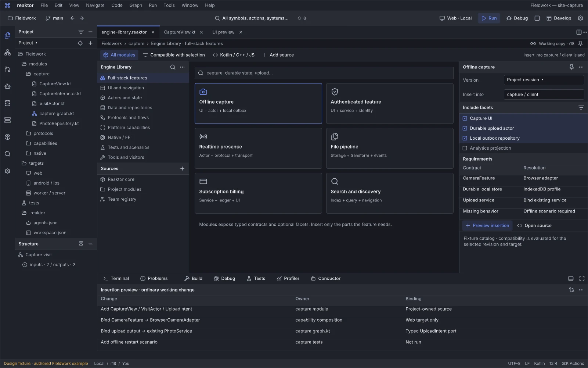Click the Run button
The width and height of the screenshot is (588, 368).
[x=489, y=18]
